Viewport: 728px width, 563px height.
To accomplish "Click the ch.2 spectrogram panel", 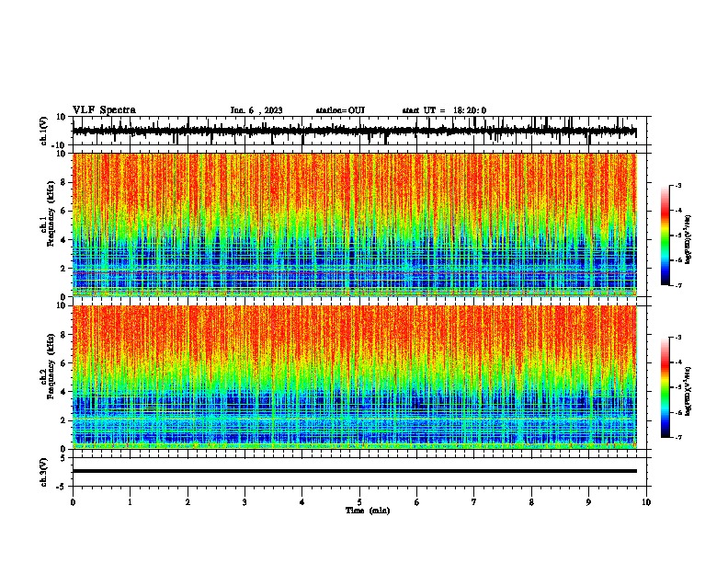I will pos(354,377).
